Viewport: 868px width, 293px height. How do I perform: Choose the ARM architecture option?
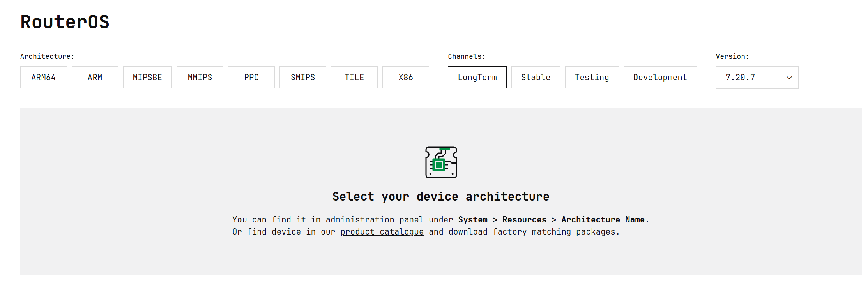(95, 78)
